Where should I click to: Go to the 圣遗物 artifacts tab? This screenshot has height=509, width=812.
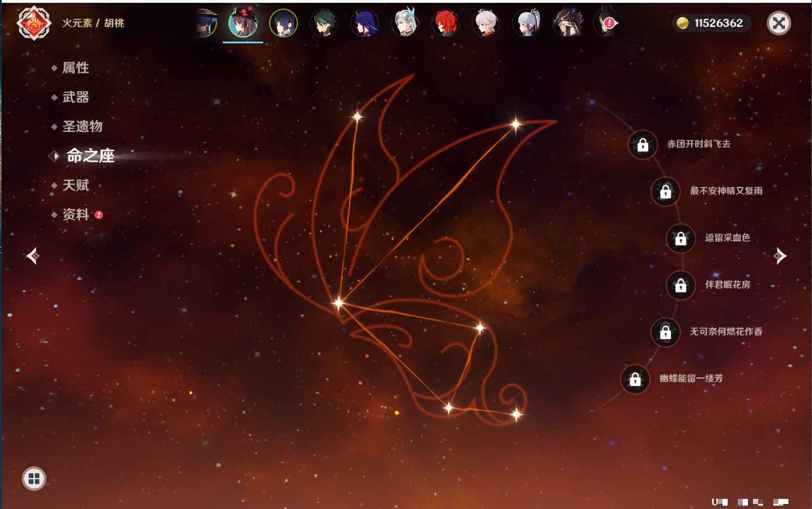click(82, 127)
